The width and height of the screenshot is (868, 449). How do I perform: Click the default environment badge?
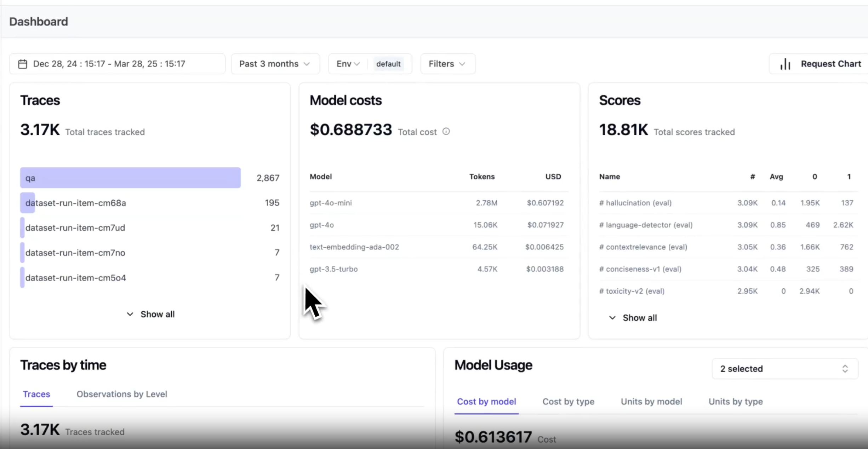click(x=388, y=64)
